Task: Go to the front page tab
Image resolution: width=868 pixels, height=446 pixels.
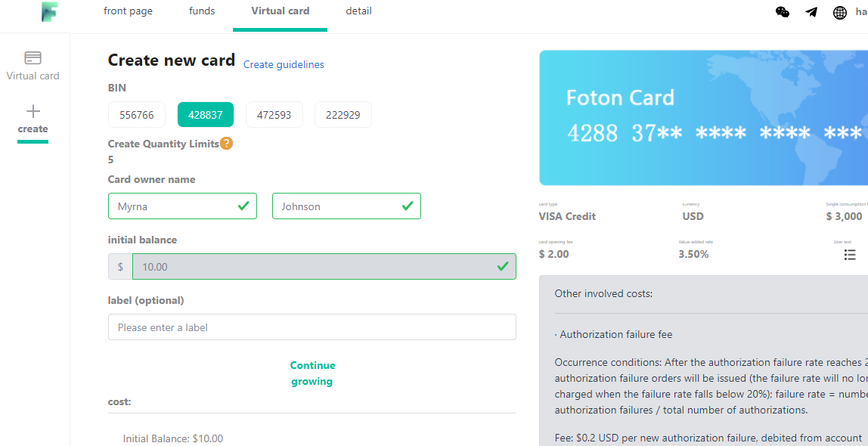Action: pyautogui.click(x=128, y=11)
